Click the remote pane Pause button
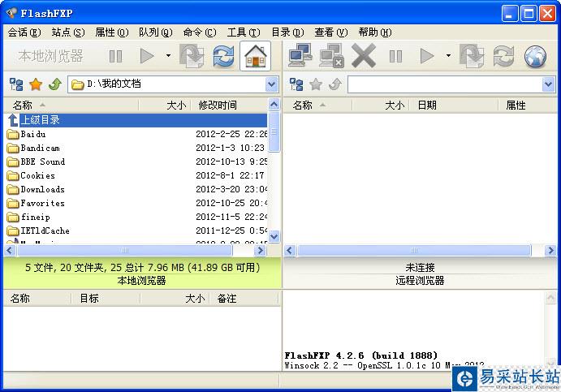This screenshot has width=561, height=392. [395, 56]
